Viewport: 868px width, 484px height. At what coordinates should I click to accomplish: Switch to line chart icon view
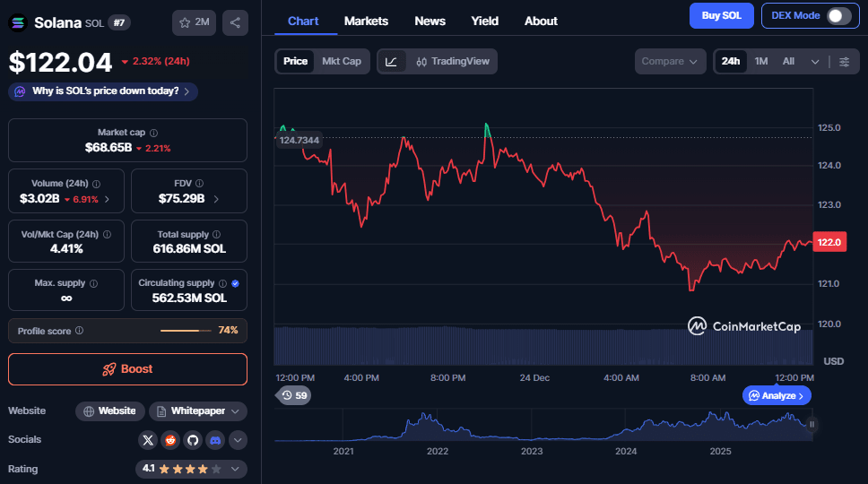[x=392, y=61]
